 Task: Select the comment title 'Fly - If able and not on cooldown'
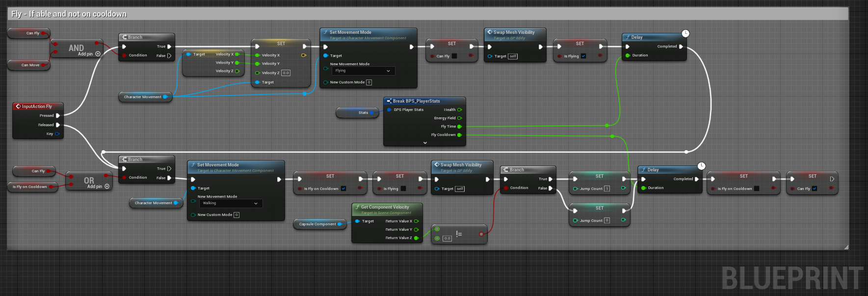click(x=69, y=14)
